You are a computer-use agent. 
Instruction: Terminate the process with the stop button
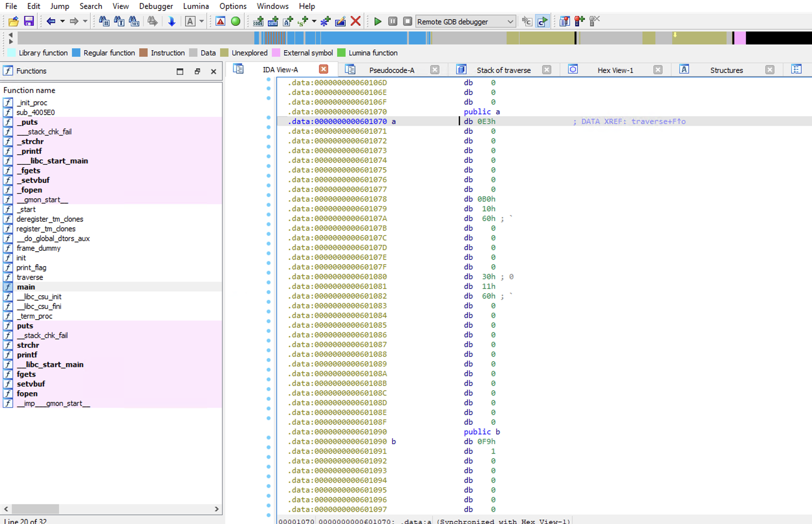(408, 21)
